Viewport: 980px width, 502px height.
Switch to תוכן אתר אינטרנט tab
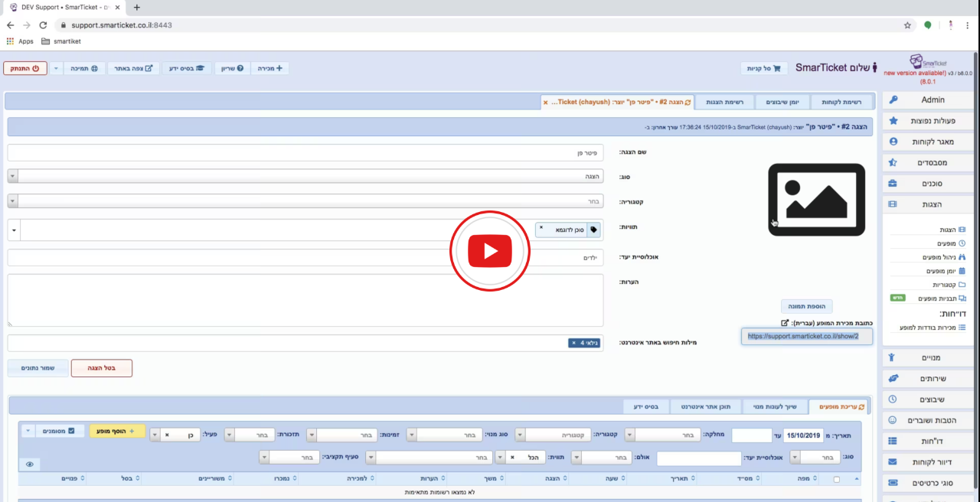(704, 406)
